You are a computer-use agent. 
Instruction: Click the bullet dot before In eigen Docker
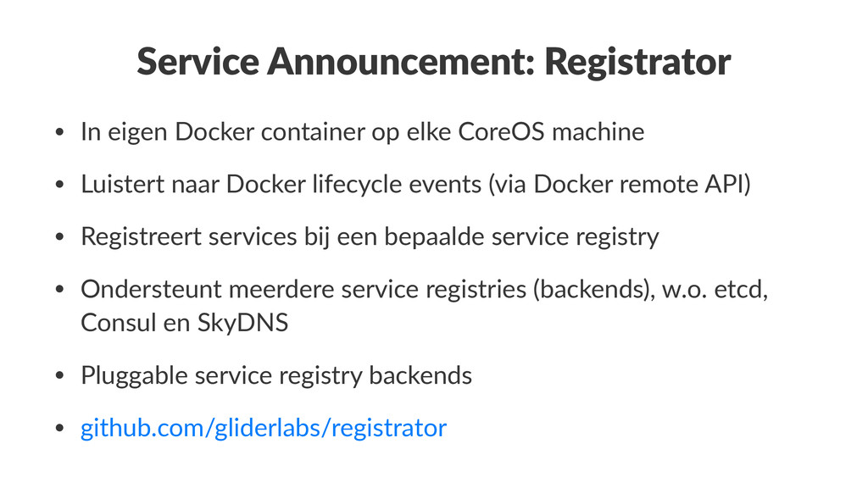pos(60,132)
